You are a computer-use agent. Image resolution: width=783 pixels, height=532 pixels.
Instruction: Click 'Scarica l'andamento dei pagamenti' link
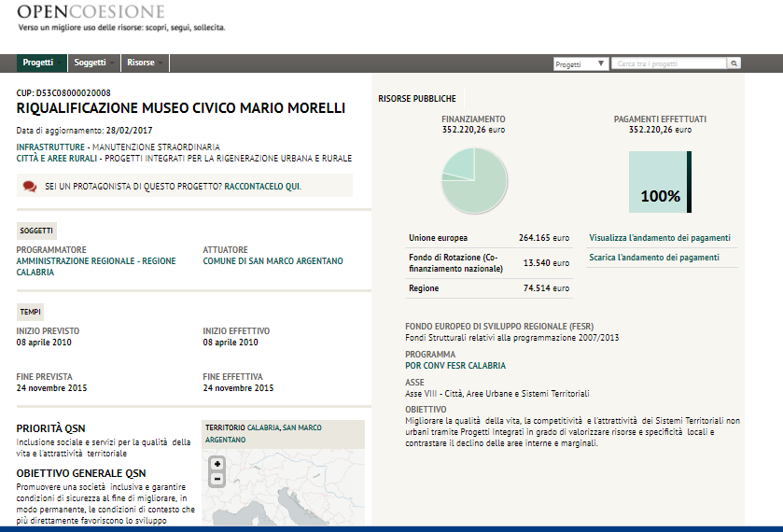(x=654, y=258)
